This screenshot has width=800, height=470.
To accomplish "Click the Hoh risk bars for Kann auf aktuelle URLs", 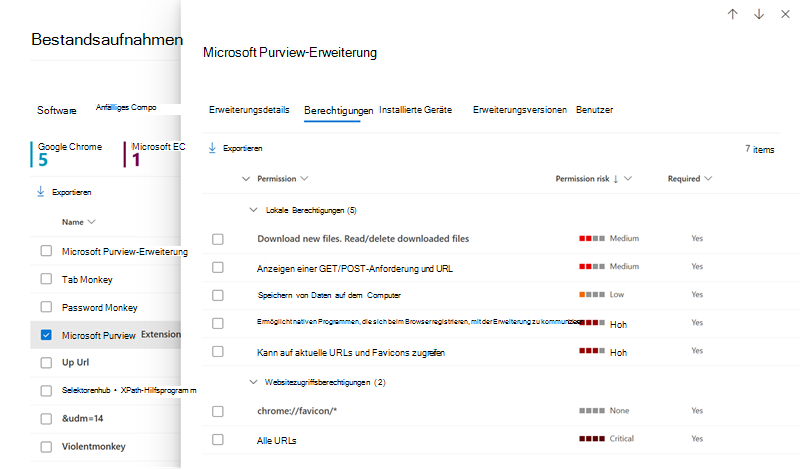I will click(x=592, y=351).
